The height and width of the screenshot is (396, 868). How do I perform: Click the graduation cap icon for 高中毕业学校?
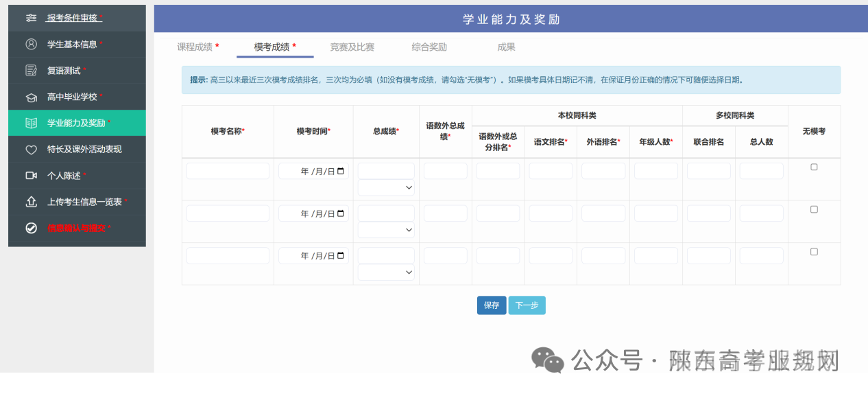pyautogui.click(x=31, y=97)
